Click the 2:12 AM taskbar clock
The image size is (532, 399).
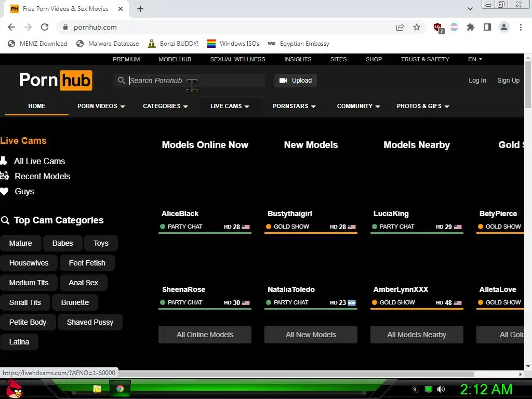486,389
